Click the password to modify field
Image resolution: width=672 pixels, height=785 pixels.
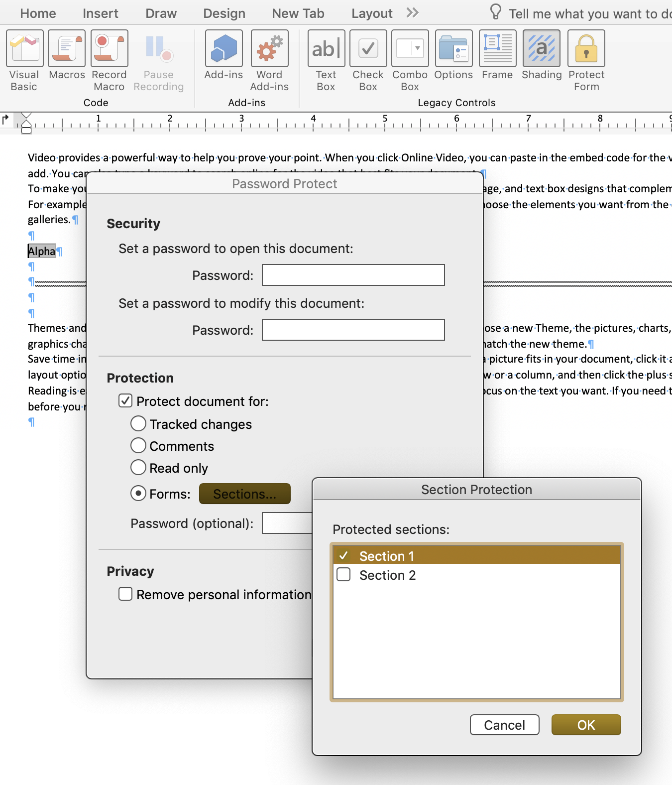[x=353, y=330]
